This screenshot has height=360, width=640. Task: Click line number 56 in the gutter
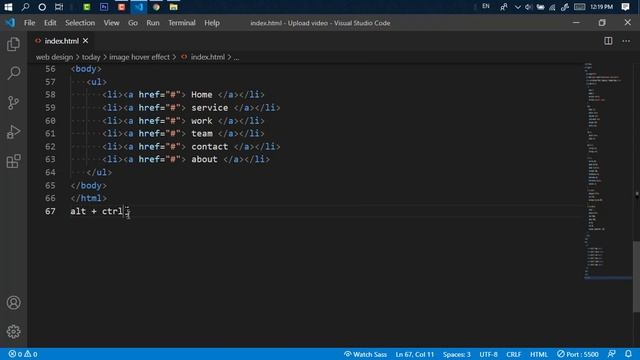(50, 69)
